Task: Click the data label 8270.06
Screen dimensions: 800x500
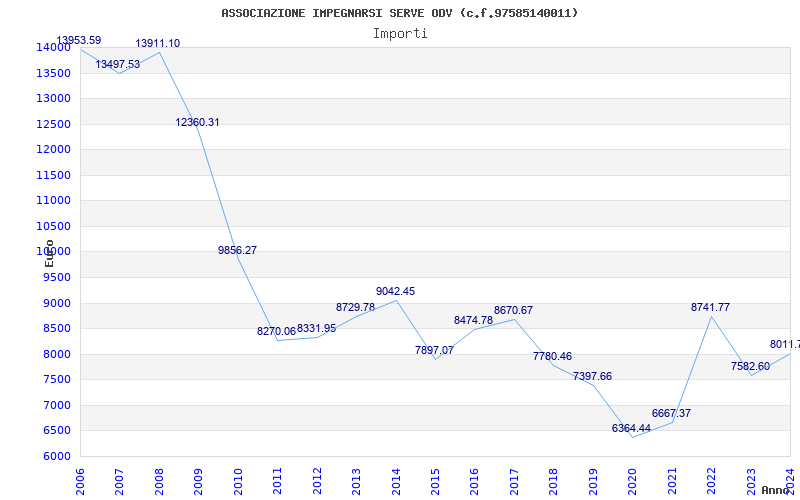Action: pos(277,332)
